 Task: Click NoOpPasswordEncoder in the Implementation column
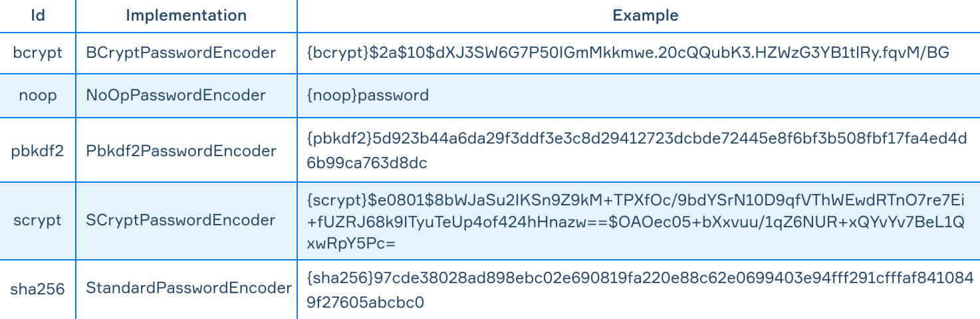click(176, 96)
